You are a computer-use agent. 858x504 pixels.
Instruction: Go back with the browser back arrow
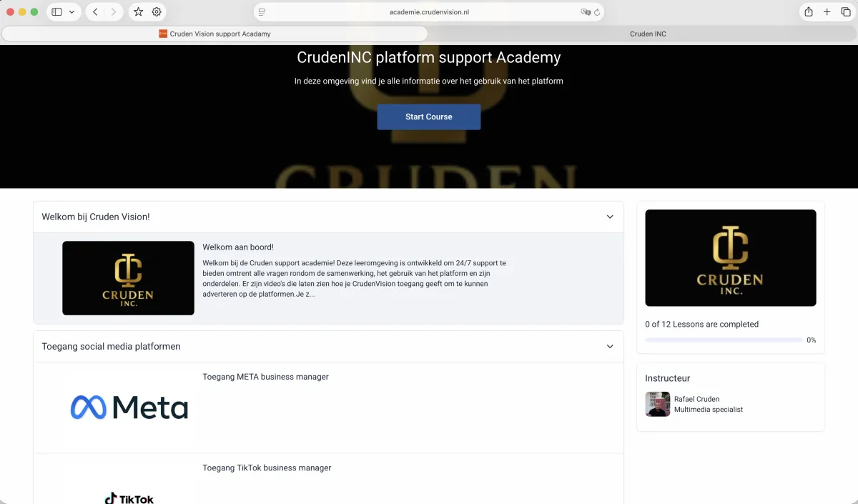click(95, 12)
